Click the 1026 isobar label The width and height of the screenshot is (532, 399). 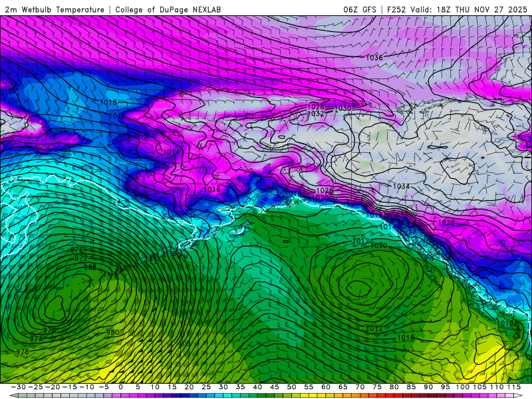click(x=325, y=191)
